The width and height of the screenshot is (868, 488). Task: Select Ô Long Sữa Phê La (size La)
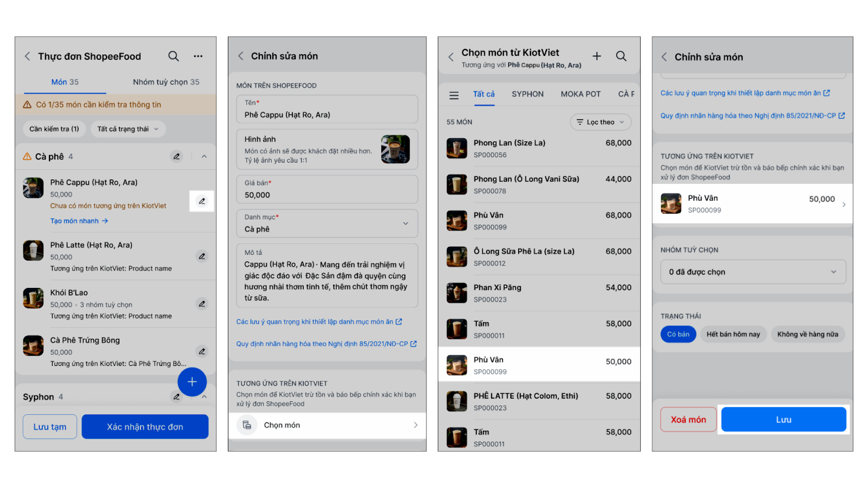point(539,257)
